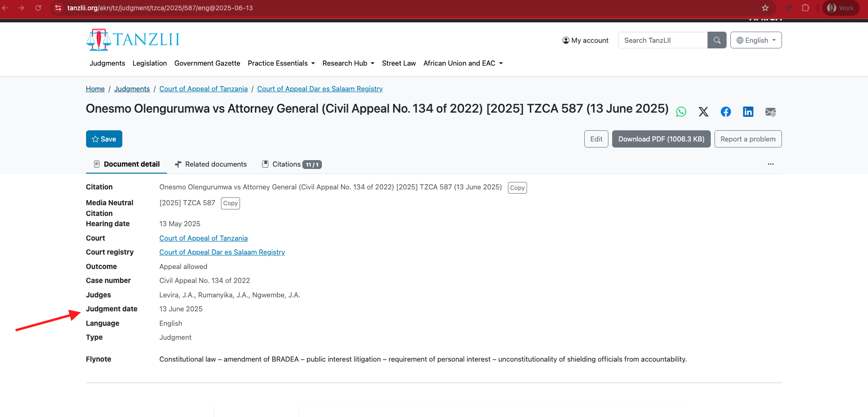
Task: Share judgment on Facebook
Action: click(726, 112)
